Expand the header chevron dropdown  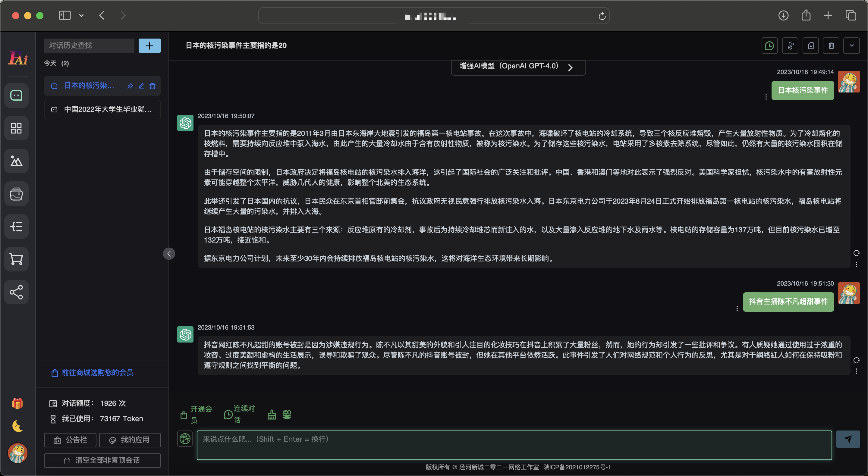pos(851,45)
